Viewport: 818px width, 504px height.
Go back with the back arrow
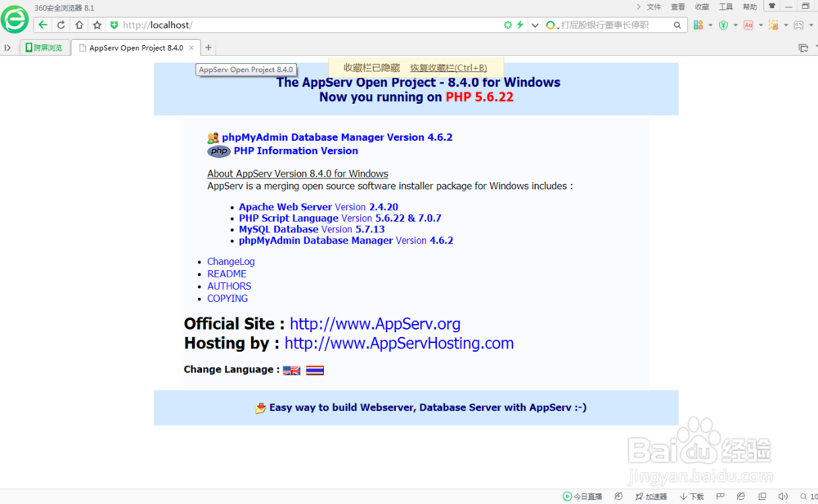click(x=43, y=25)
